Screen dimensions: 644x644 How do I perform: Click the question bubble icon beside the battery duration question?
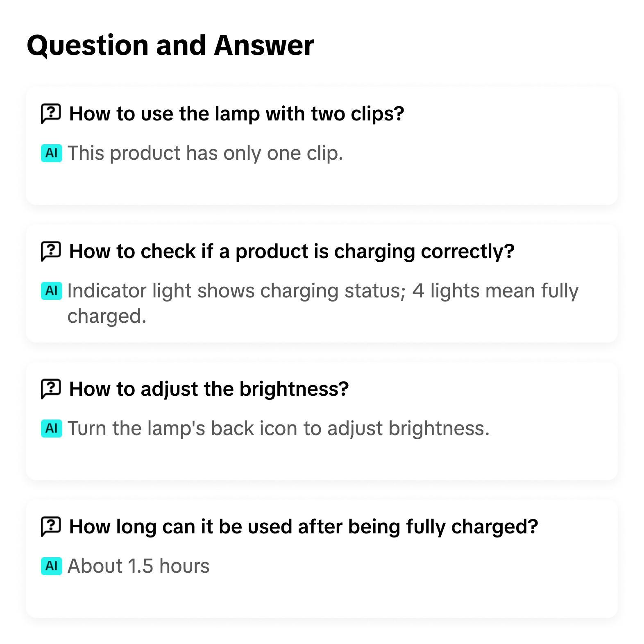coord(50,526)
